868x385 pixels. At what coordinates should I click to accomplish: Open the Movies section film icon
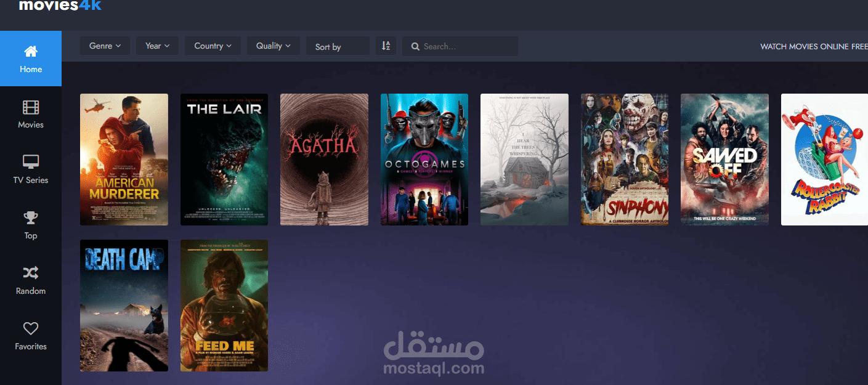point(31,108)
